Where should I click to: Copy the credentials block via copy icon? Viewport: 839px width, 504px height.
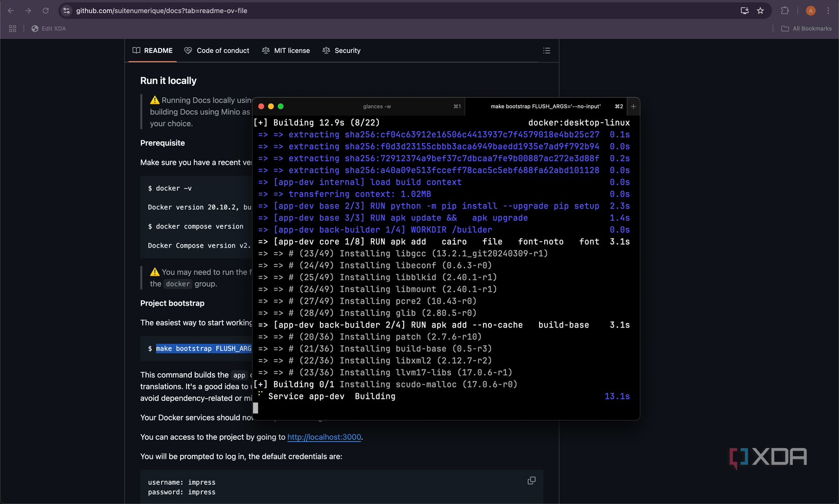[x=531, y=480]
